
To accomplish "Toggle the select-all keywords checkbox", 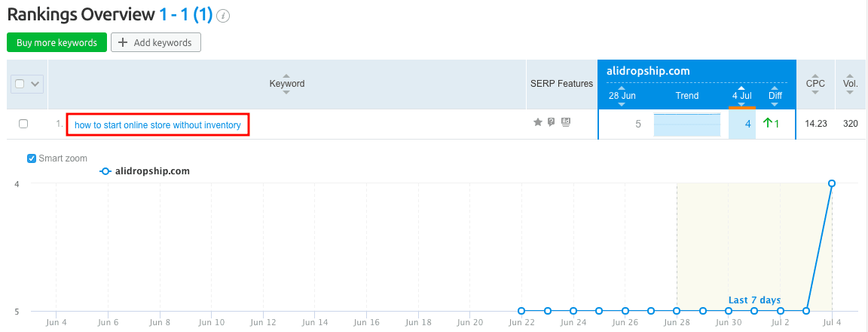I will click(21, 84).
